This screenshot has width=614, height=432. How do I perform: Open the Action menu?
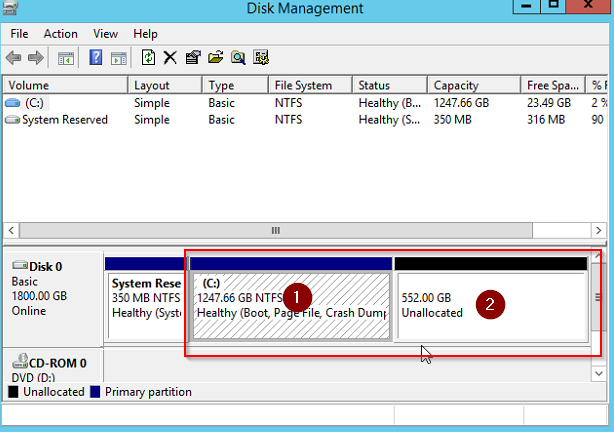coord(60,34)
